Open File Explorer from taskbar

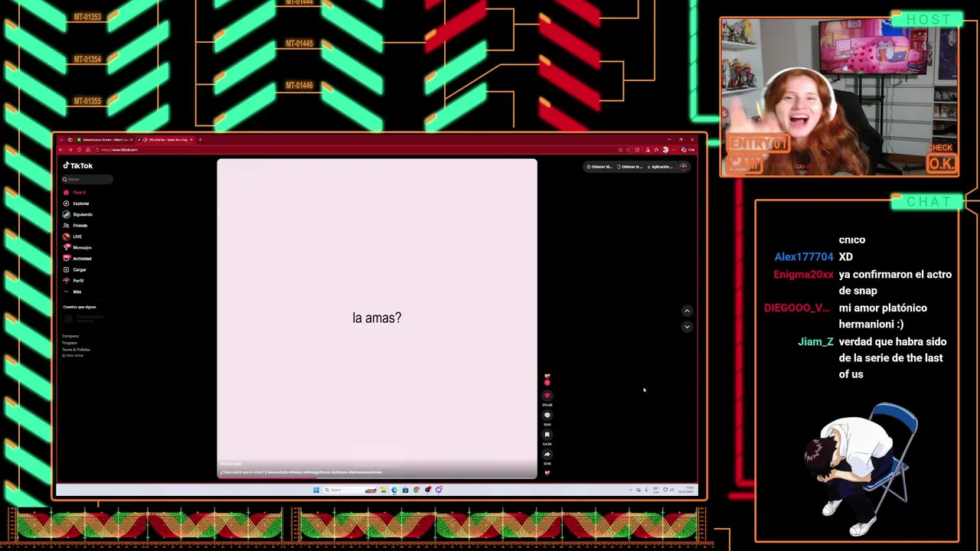pyautogui.click(x=384, y=490)
